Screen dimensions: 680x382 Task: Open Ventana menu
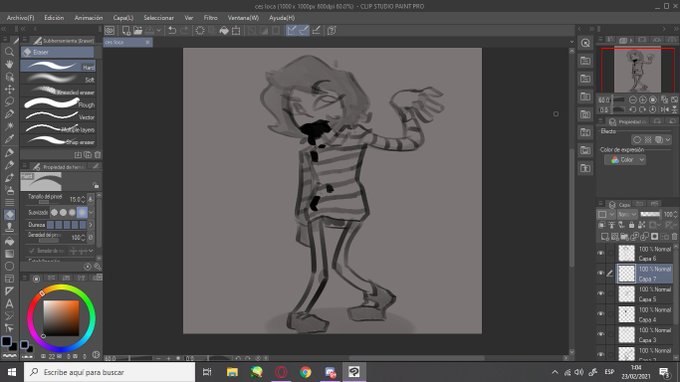coord(243,18)
